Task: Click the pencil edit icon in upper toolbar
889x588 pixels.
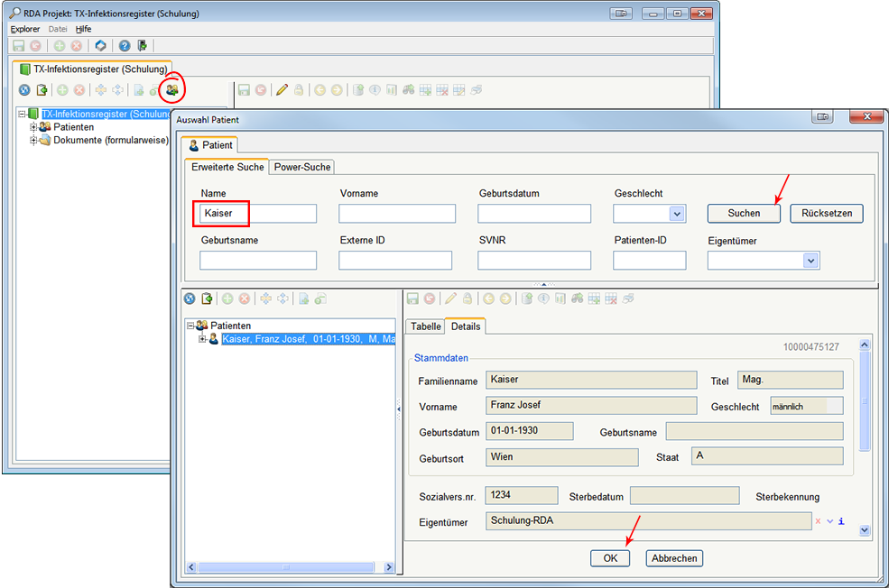Action: [x=282, y=89]
